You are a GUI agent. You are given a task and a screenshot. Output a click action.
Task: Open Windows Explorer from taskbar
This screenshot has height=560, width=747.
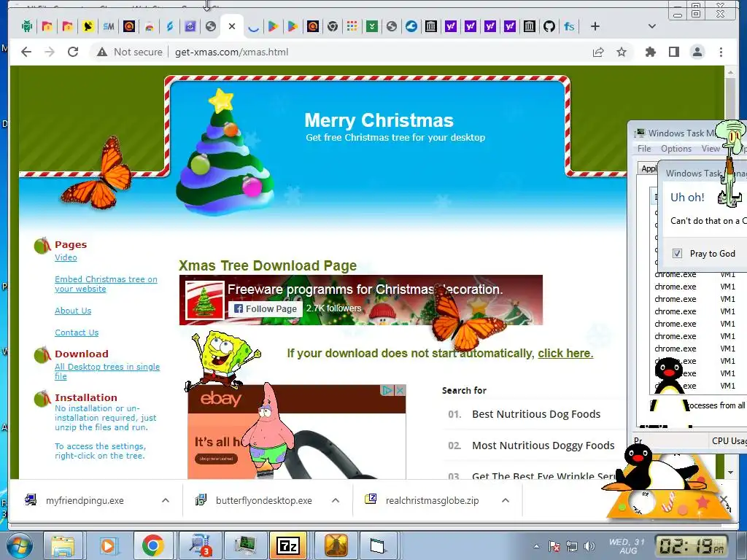coord(63,545)
